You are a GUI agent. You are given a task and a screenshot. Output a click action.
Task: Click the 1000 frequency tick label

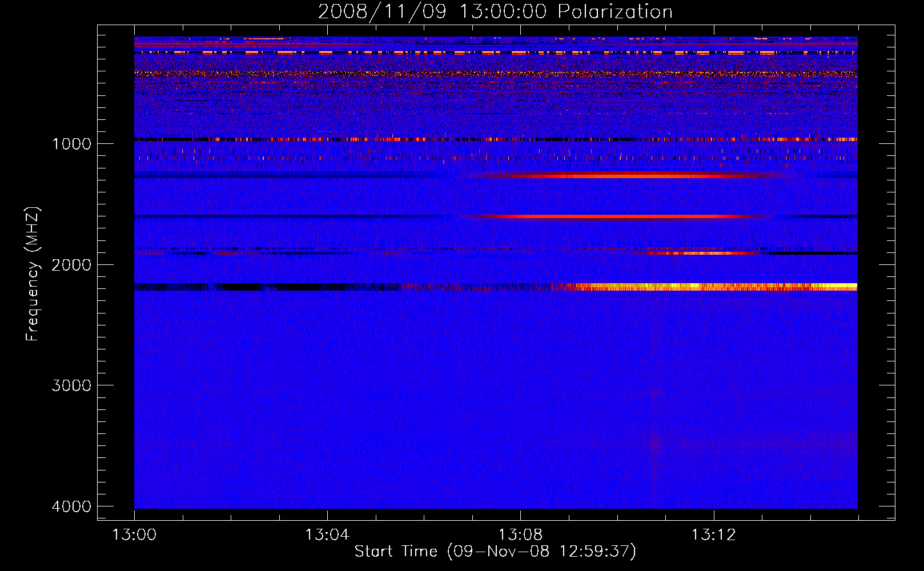[x=71, y=144]
